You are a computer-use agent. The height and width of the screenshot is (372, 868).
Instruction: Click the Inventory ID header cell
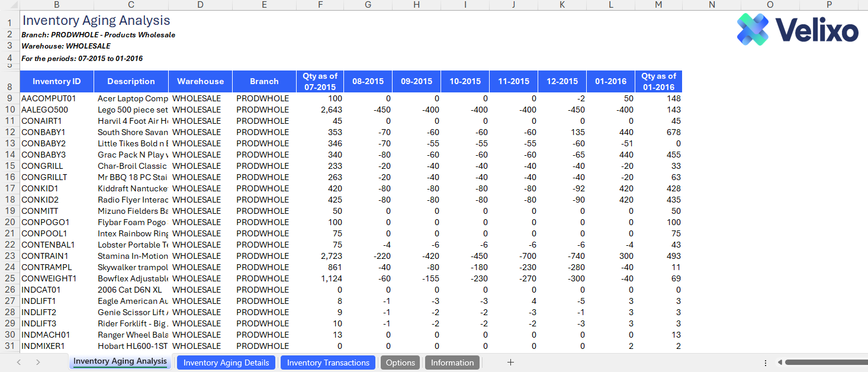pos(57,82)
